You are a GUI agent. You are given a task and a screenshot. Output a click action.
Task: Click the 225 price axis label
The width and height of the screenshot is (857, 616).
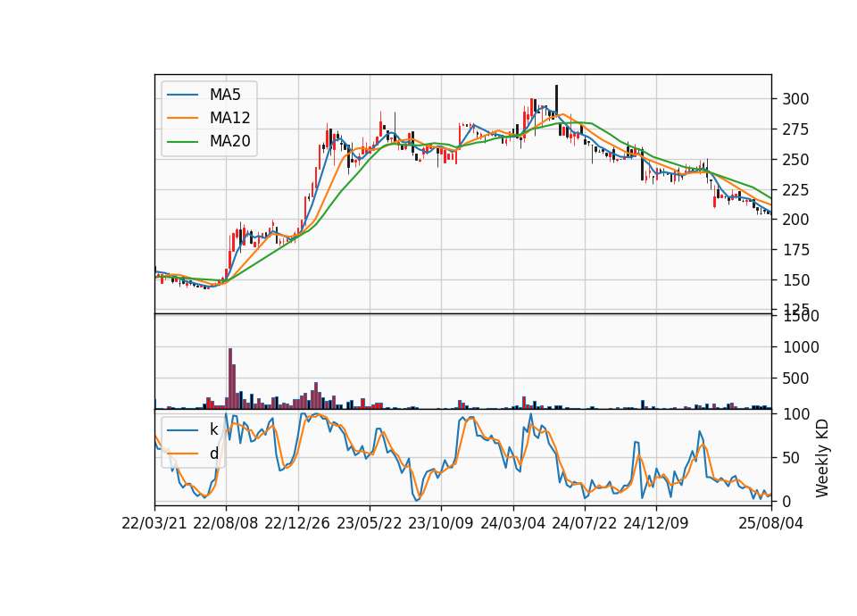pos(795,189)
